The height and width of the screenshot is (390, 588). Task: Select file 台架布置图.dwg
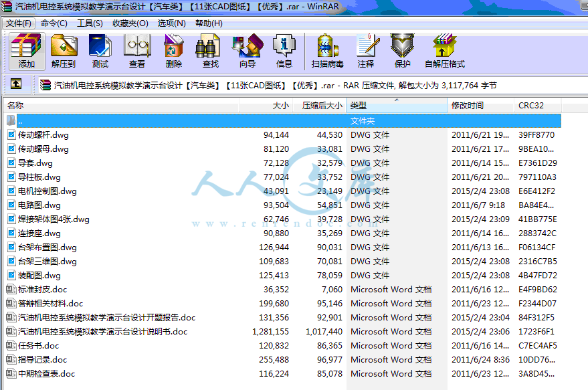pyautogui.click(x=47, y=247)
